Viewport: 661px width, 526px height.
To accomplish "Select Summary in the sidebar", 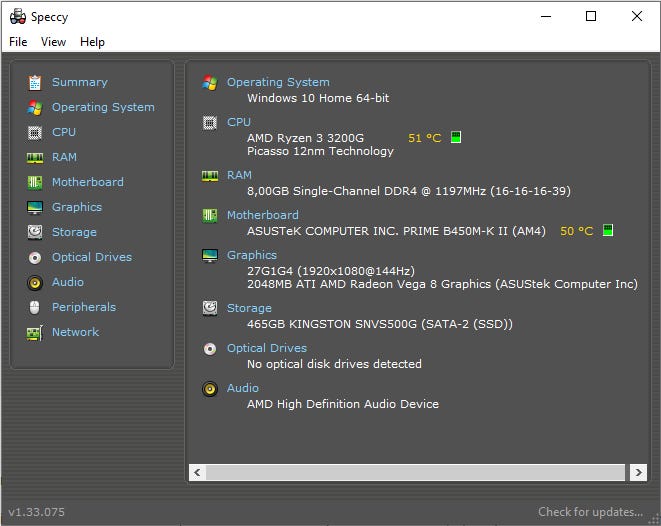I will 79,82.
